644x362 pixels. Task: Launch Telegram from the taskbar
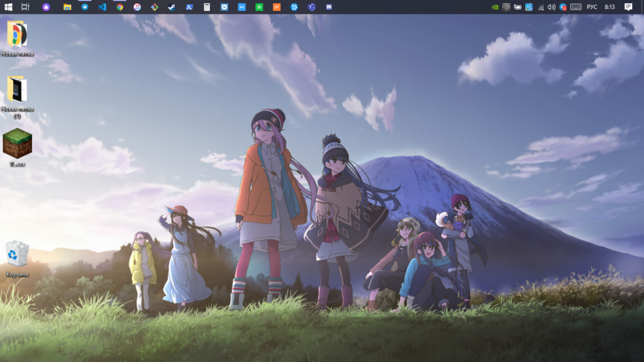click(x=85, y=7)
